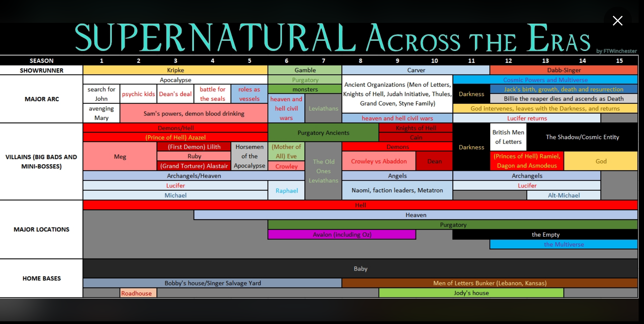Close the image viewer with the X button
This screenshot has width=644, height=324.
click(618, 21)
